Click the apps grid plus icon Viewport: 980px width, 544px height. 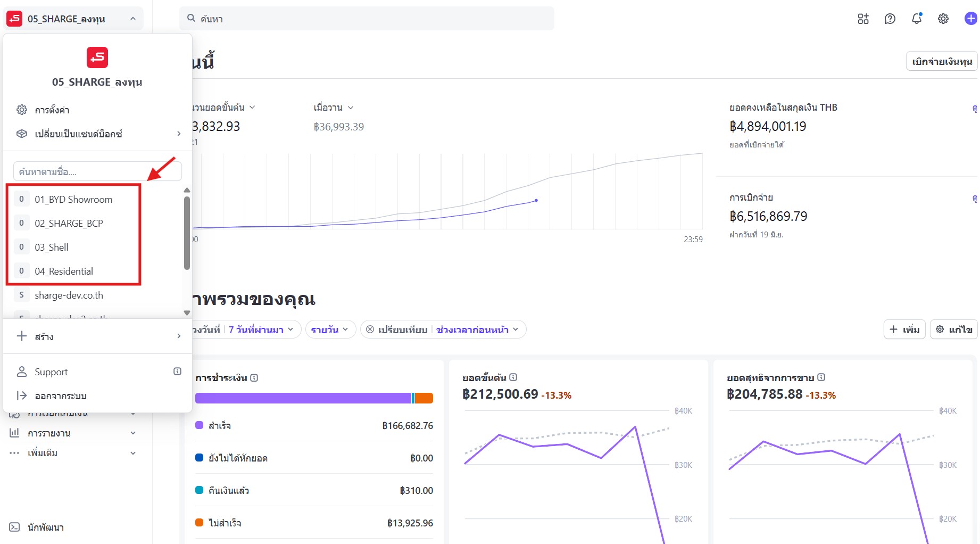[863, 19]
